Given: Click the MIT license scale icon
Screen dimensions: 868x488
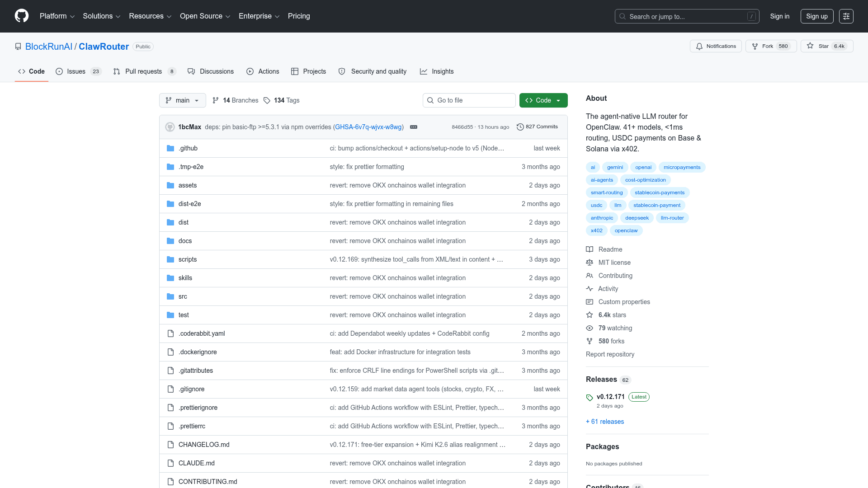Looking at the screenshot, I should coord(590,263).
